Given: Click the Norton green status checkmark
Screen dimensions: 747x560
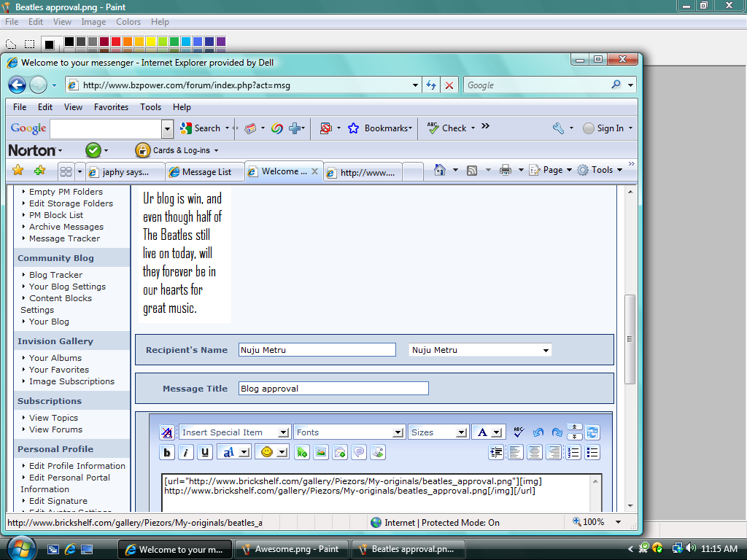Looking at the screenshot, I should point(94,151).
